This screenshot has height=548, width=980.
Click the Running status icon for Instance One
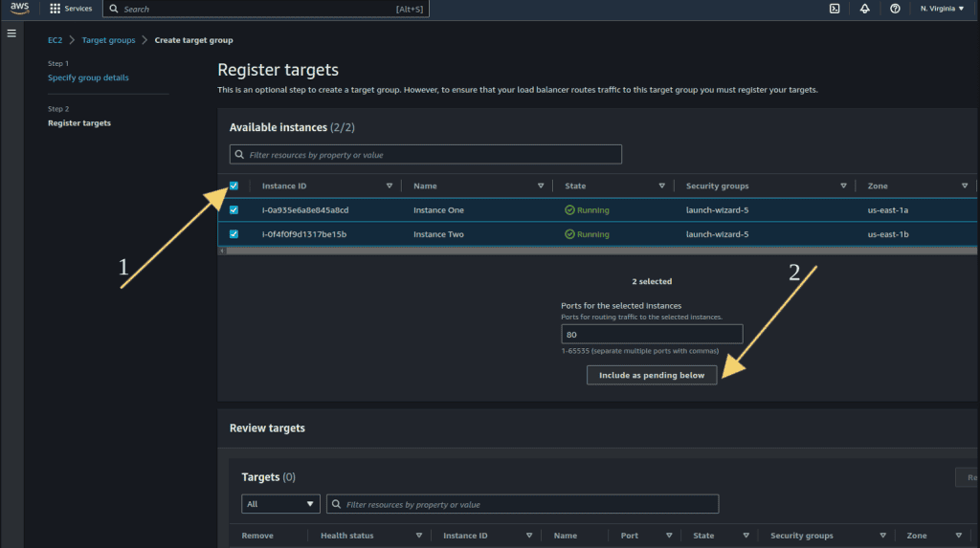[569, 210]
